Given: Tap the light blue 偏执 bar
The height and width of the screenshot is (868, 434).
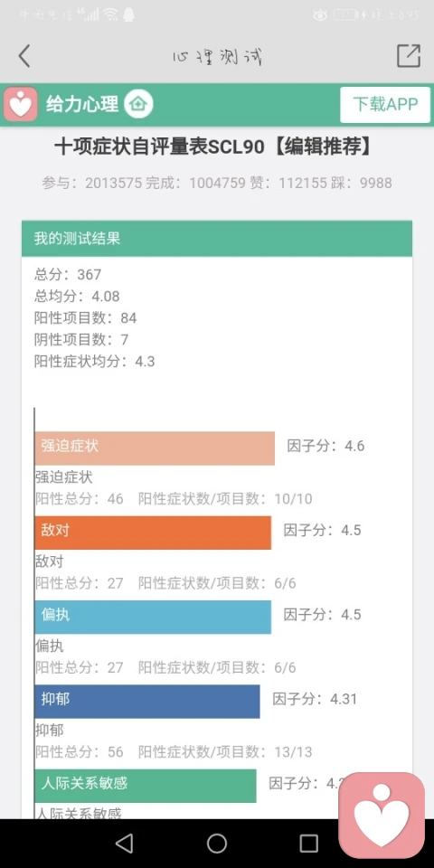Looking at the screenshot, I should coord(153,617).
